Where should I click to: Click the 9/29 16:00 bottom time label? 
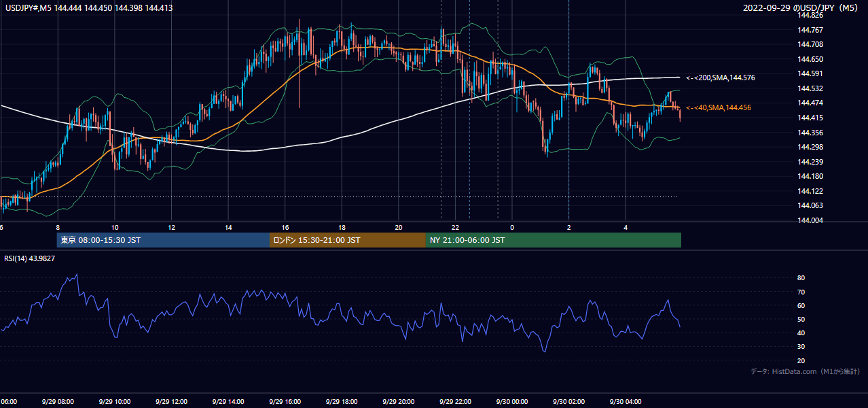point(285,402)
